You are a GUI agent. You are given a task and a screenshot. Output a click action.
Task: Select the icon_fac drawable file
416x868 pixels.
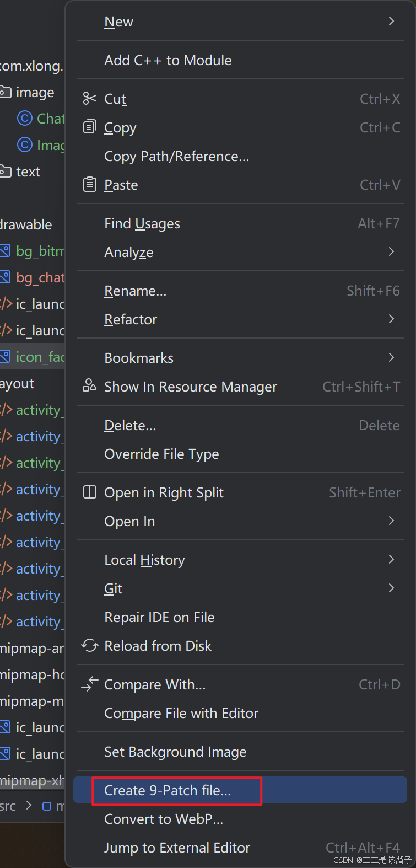pos(40,357)
